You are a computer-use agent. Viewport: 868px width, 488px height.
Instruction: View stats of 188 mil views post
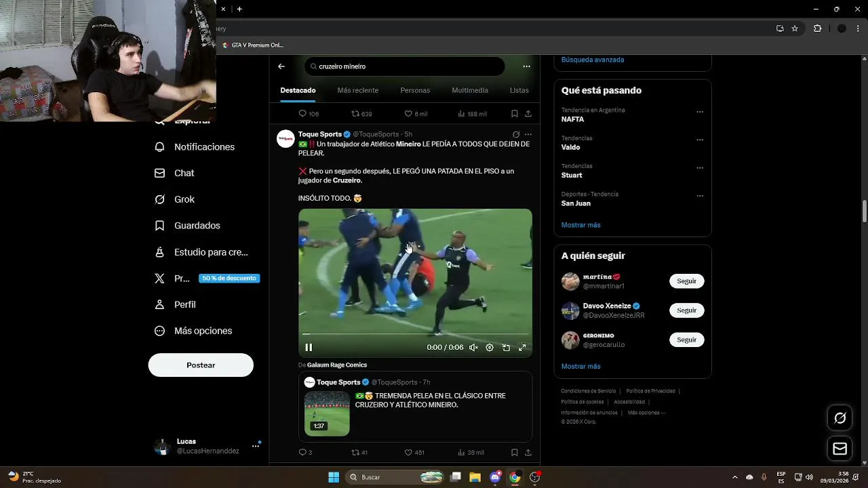(x=472, y=114)
